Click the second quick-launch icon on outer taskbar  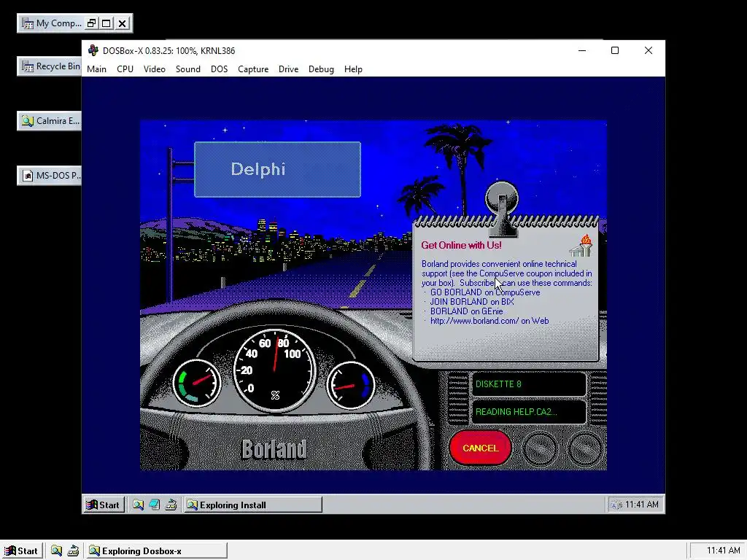click(73, 551)
